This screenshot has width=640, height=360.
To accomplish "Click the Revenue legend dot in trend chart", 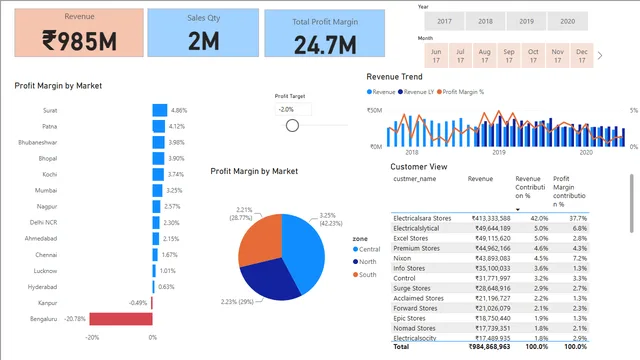I will (x=369, y=92).
